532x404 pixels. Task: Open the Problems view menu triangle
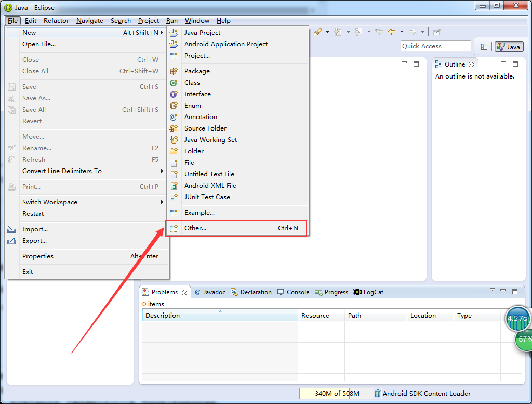click(493, 290)
